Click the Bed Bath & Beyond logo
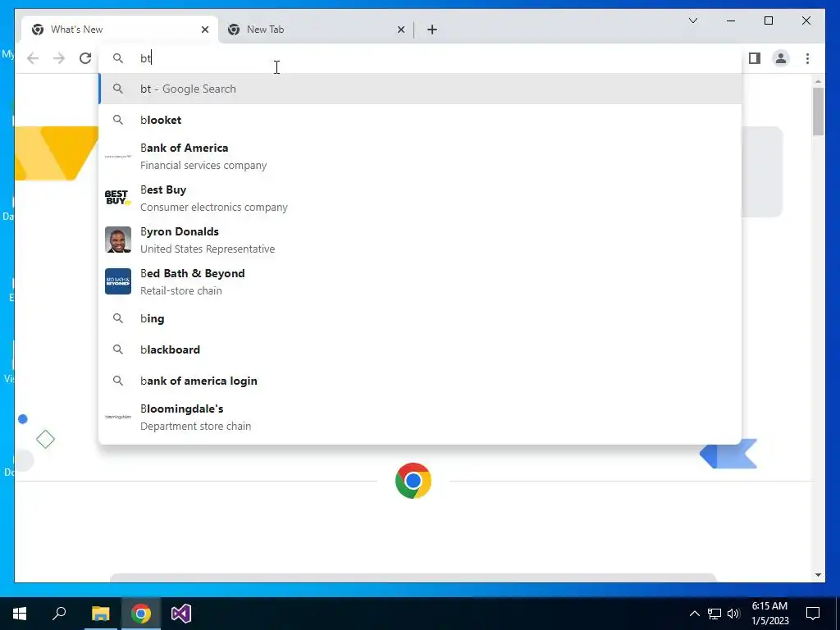 tap(118, 281)
